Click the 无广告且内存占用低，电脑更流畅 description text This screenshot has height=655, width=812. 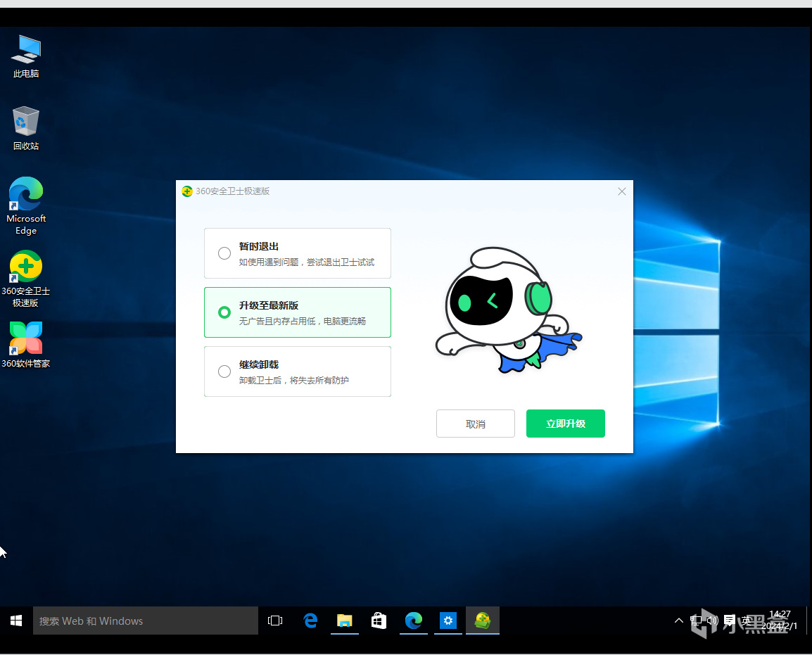tap(303, 322)
